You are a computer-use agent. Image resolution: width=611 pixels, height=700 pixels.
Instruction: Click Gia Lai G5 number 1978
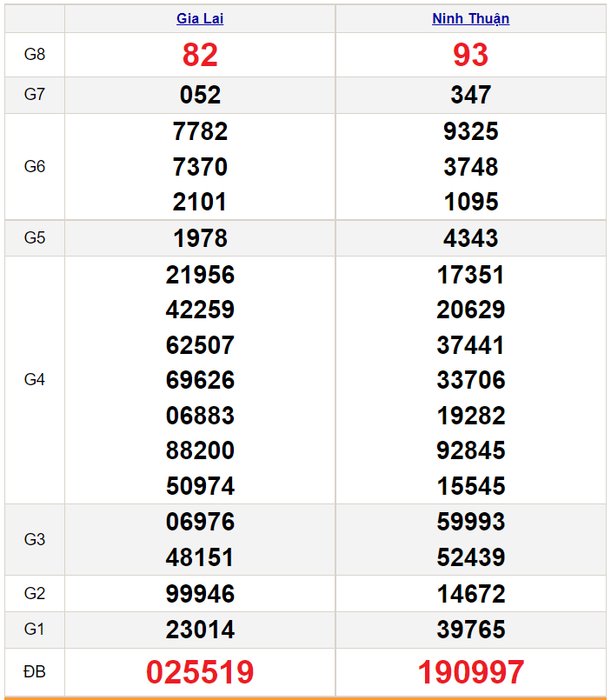(200, 238)
